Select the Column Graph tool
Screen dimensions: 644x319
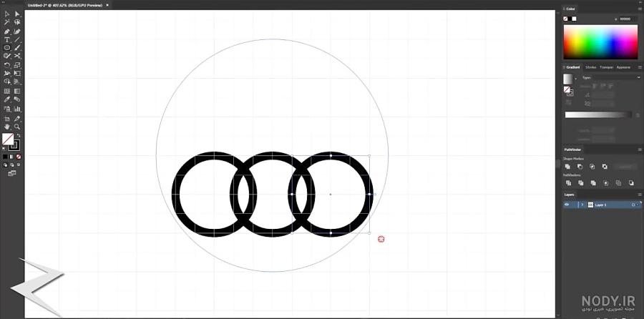[x=17, y=109]
